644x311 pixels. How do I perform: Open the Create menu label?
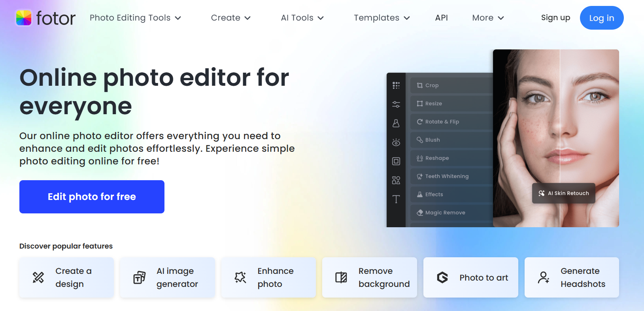pyautogui.click(x=226, y=18)
